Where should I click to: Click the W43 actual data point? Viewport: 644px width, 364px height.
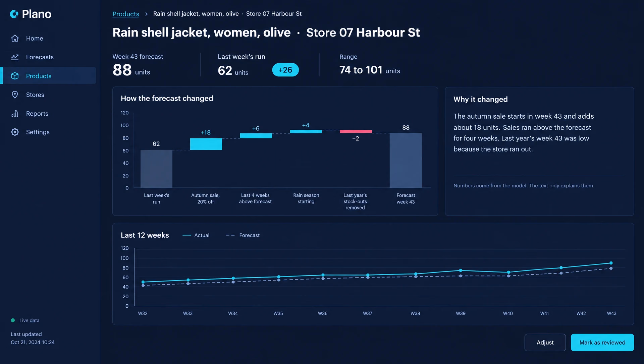point(611,263)
